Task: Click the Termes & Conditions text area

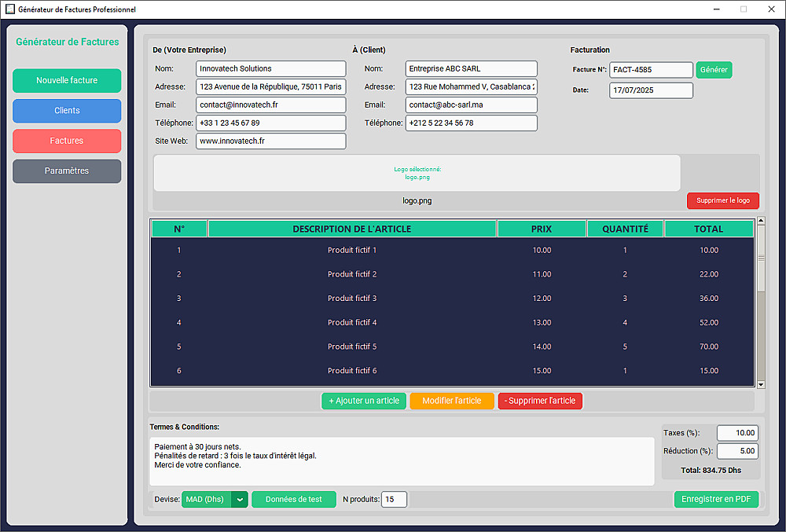Action: coord(402,461)
